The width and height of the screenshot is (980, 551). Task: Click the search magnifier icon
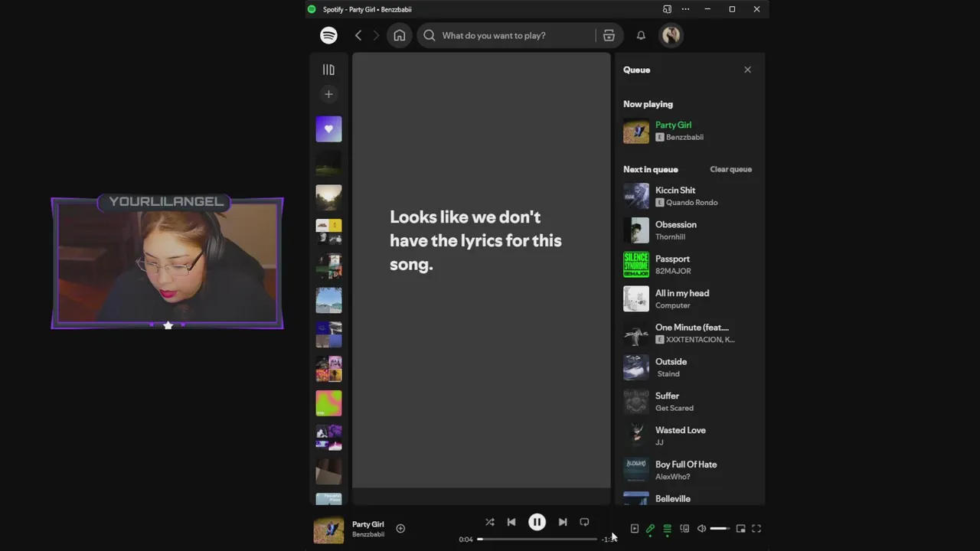[x=430, y=35]
